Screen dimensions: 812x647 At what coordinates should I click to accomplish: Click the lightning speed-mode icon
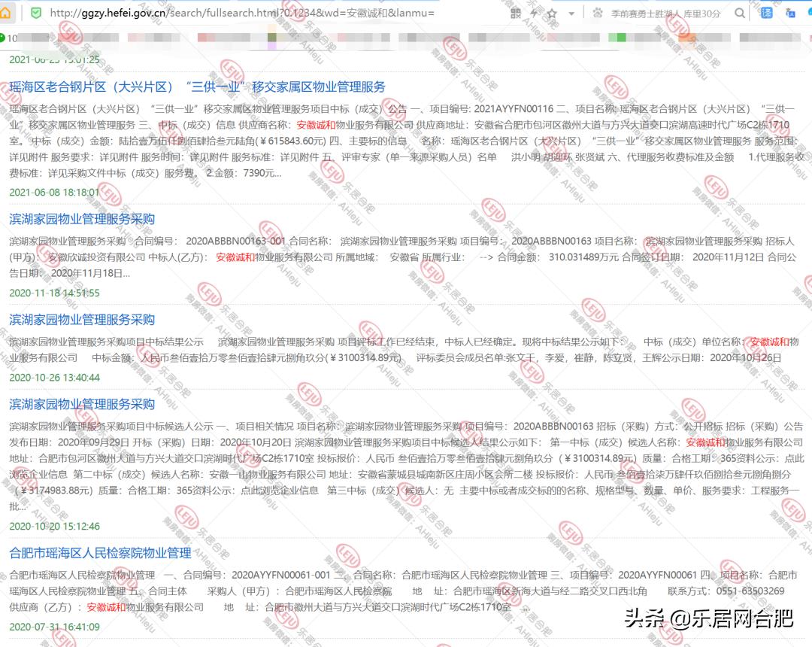[534, 13]
